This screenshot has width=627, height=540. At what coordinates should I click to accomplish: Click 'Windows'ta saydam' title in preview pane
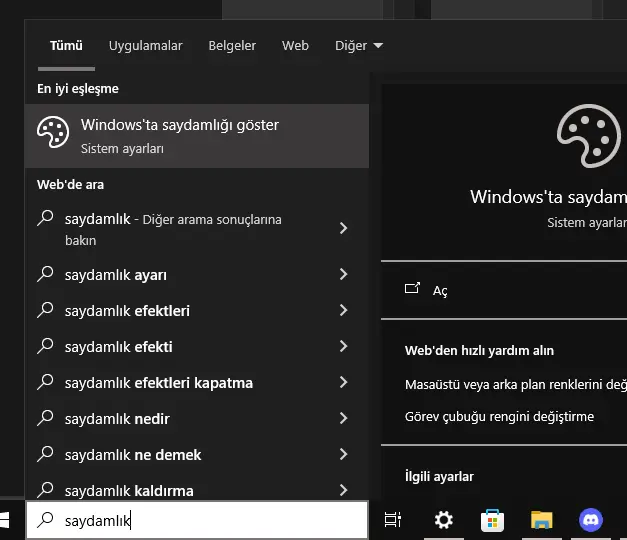pyautogui.click(x=548, y=197)
